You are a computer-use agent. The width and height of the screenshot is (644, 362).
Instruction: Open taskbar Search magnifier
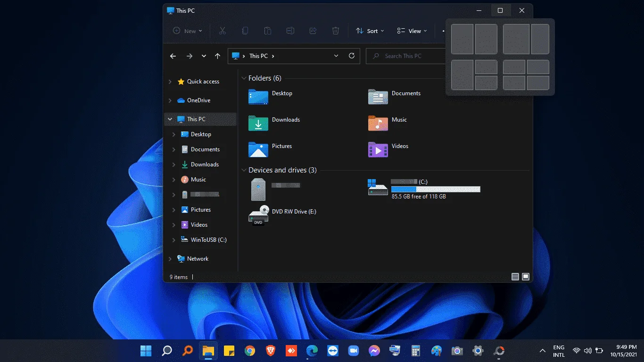[x=167, y=351]
